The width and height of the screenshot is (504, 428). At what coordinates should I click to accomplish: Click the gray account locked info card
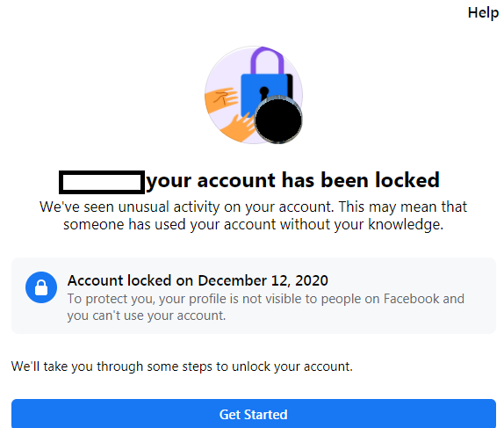(254, 295)
